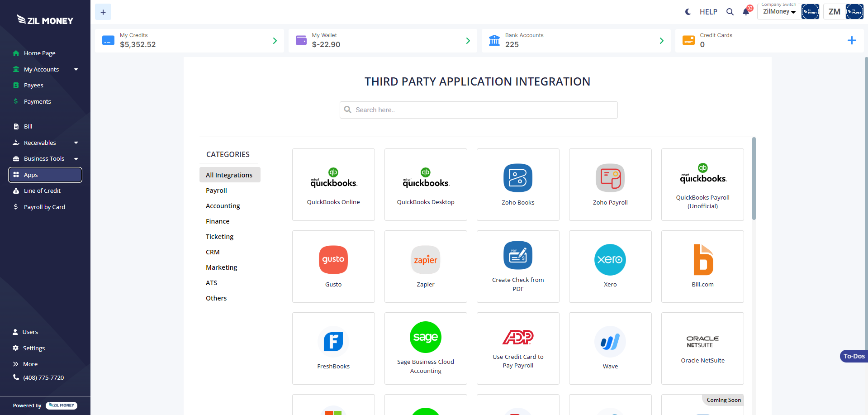The width and height of the screenshot is (868, 415).
Task: Open the QuickBooks Desktop integration icon
Action: click(426, 178)
